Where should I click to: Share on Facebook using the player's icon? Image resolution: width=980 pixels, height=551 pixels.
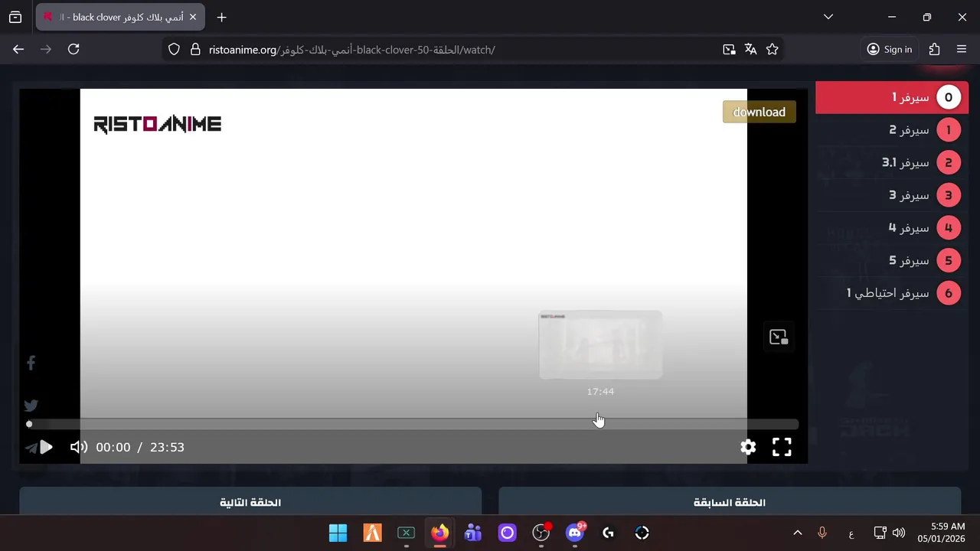pos(31,363)
